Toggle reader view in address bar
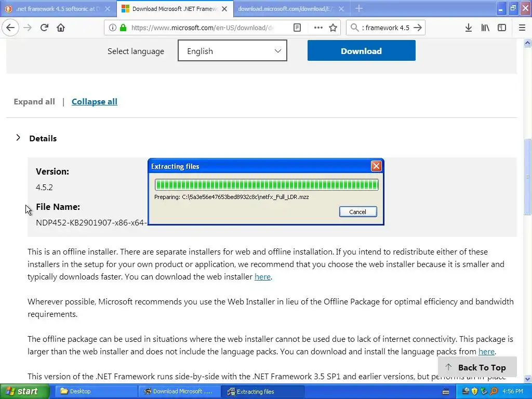 pos(297,28)
